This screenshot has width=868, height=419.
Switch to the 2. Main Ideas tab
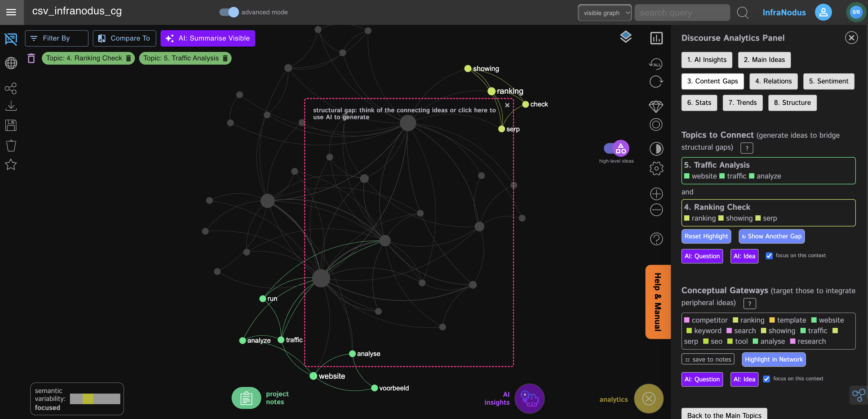tap(764, 60)
